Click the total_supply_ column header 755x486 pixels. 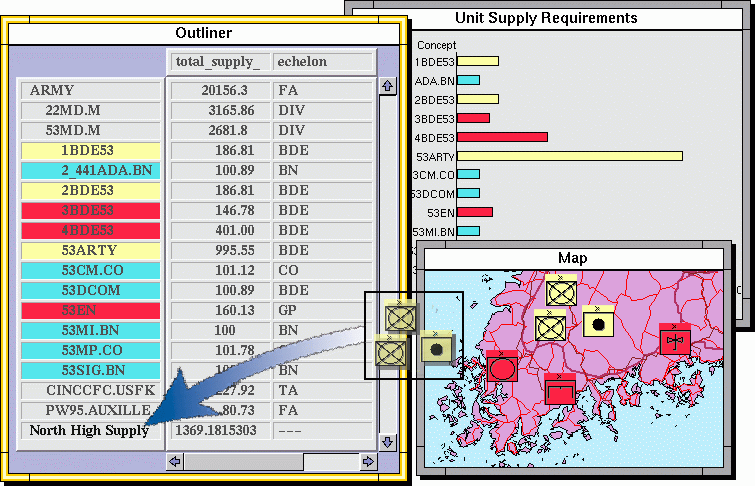point(218,62)
